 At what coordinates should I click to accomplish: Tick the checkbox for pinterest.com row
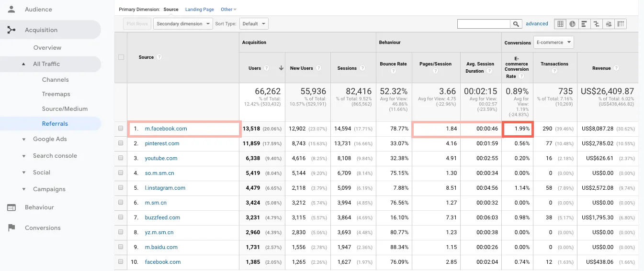point(121,143)
